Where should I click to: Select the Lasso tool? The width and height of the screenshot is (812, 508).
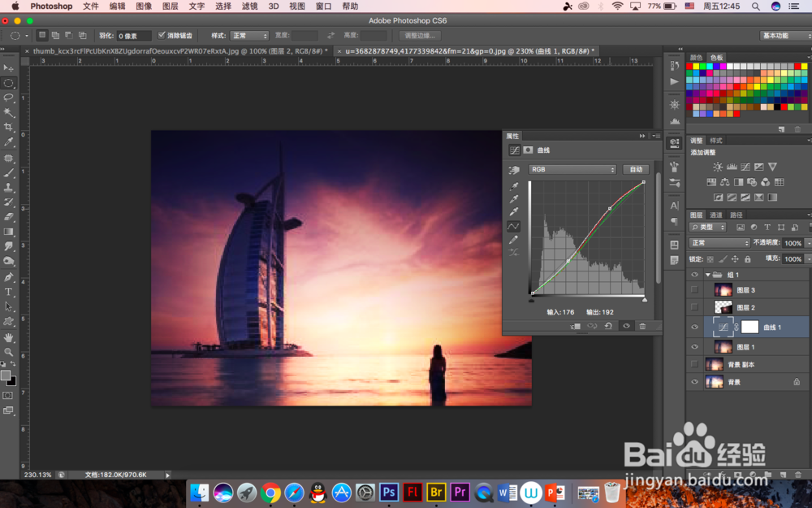[x=9, y=98]
